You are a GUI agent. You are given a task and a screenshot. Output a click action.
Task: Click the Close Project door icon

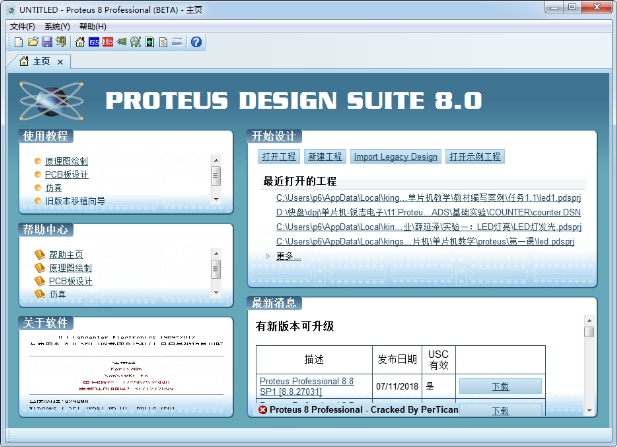click(x=61, y=42)
